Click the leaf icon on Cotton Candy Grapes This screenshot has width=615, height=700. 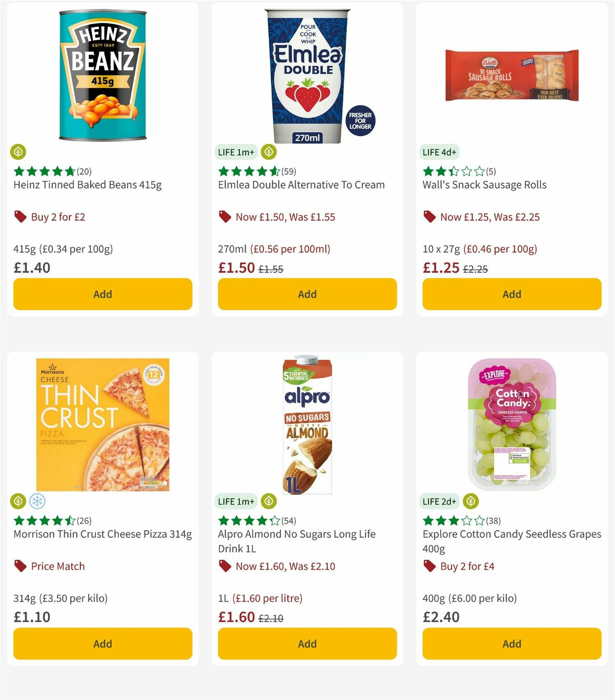469,501
